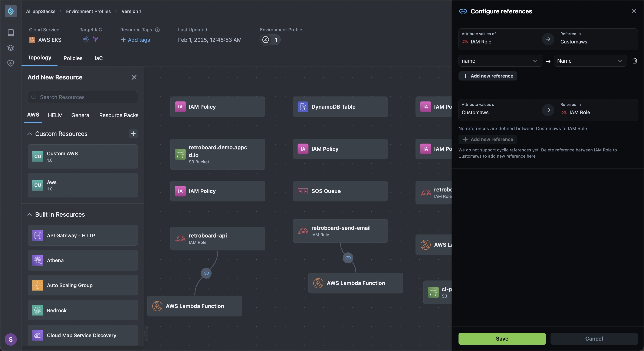The width and height of the screenshot is (644, 351).
Task: Click the DynamoDB Table node icon
Action: pyautogui.click(x=303, y=107)
